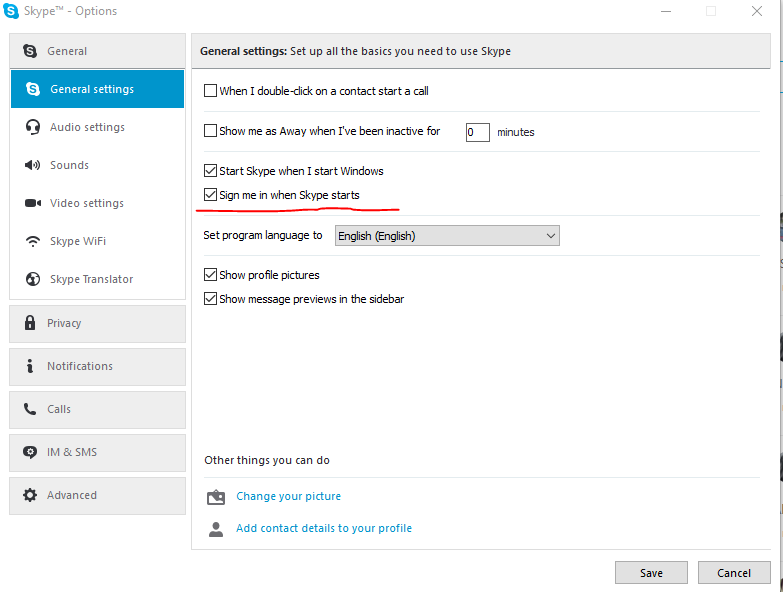The width and height of the screenshot is (783, 592).
Task: Click the Calls phone handset icon
Action: pos(30,409)
